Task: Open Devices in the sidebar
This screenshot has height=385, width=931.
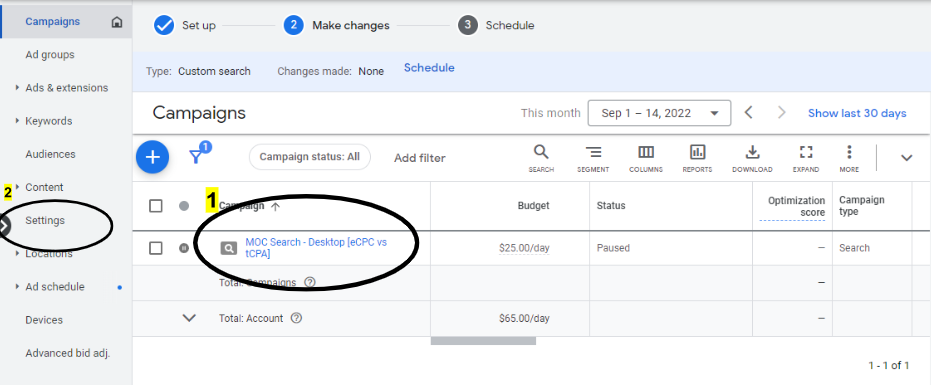Action: (x=44, y=320)
